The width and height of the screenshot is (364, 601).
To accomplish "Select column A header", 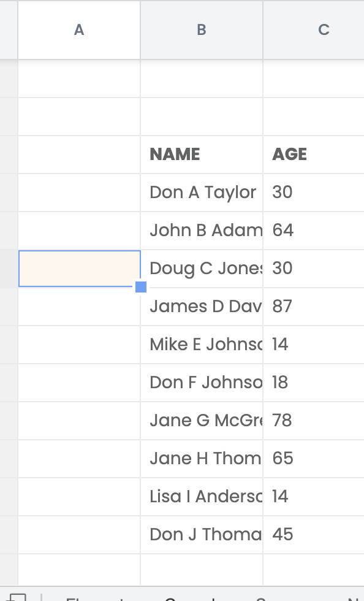I will (x=79, y=30).
